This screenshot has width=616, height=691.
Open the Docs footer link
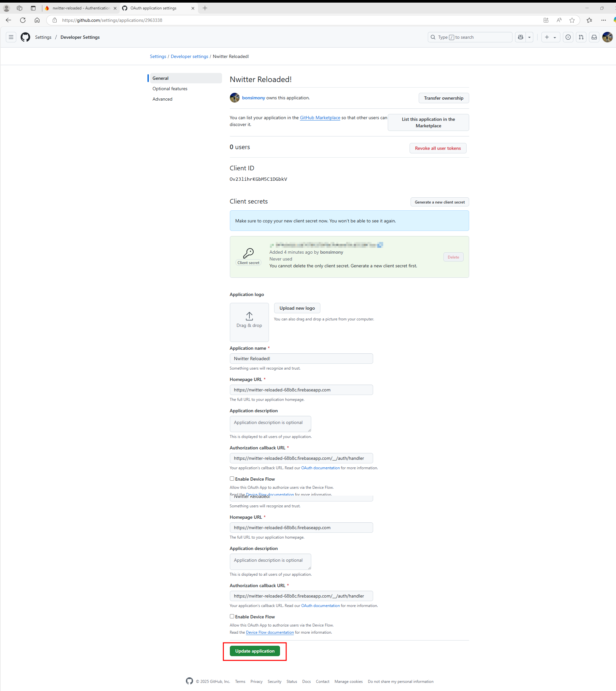[307, 682]
